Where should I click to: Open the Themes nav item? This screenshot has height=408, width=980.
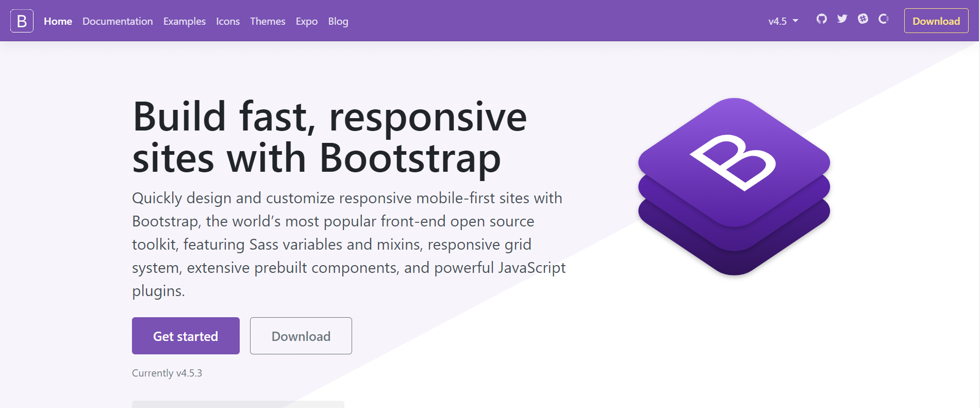click(268, 21)
